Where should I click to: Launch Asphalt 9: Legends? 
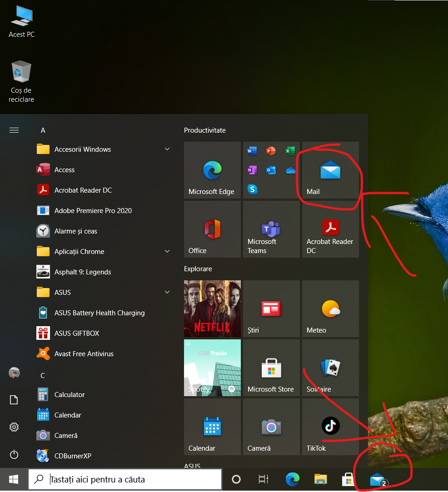point(104,272)
